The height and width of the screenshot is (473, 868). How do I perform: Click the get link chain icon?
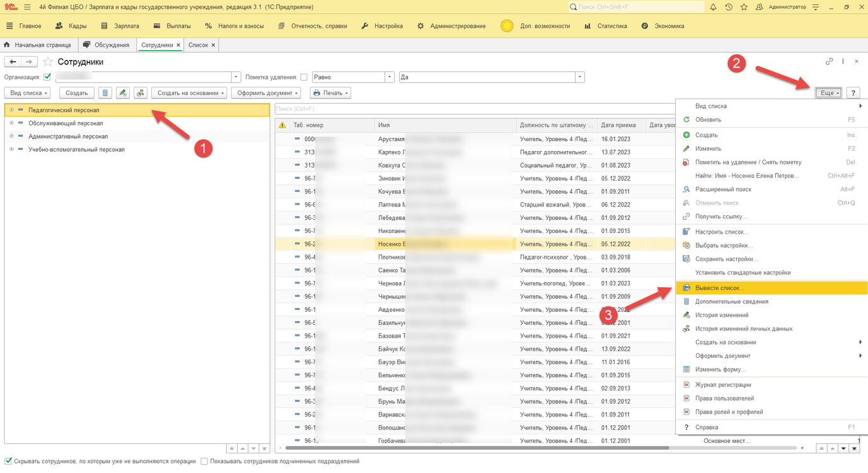829,62
